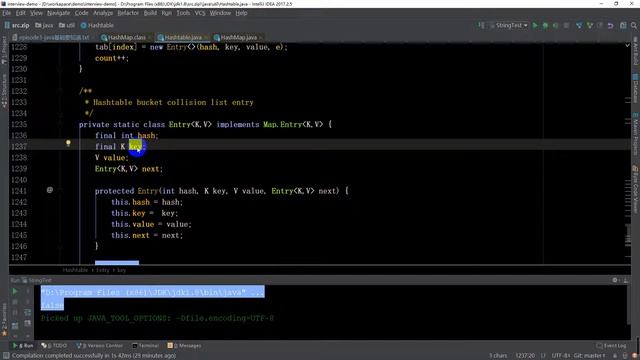Click the Hashtable bucket collision comment text

[x=173, y=102]
